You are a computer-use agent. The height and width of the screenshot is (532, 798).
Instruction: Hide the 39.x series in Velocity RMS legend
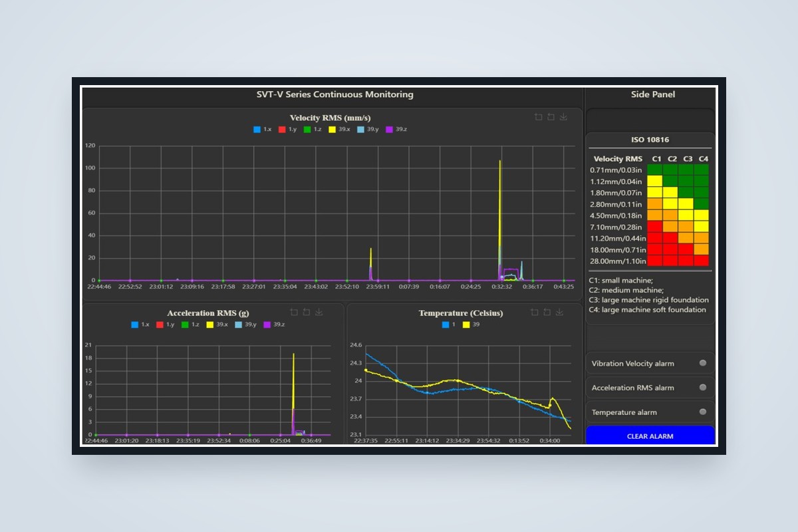point(340,129)
